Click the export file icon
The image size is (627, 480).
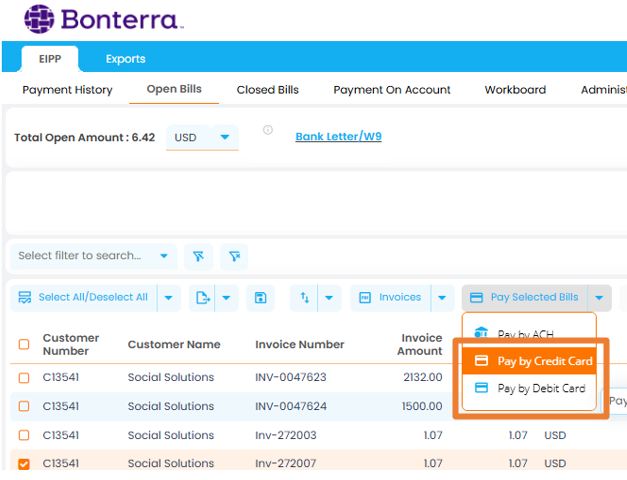[x=203, y=298]
